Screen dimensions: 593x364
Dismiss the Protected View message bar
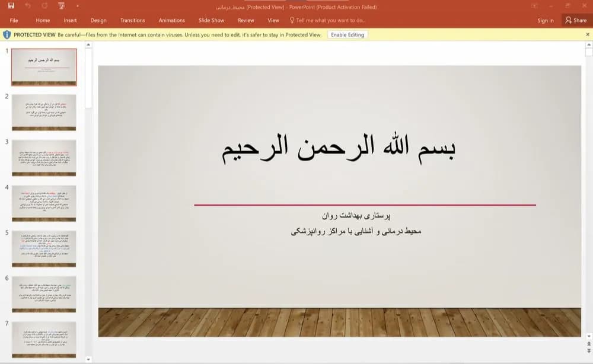588,34
